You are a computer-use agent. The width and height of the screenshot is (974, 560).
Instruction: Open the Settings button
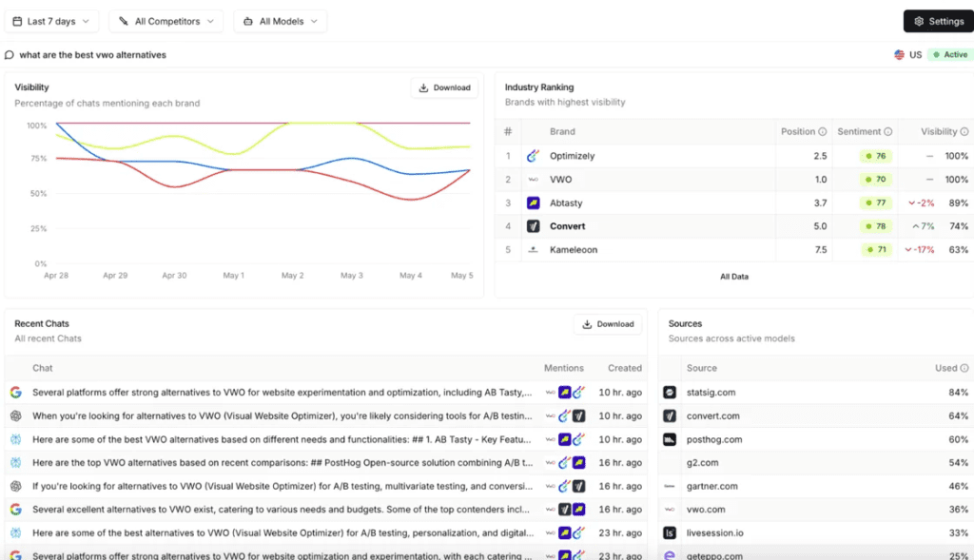tap(939, 21)
